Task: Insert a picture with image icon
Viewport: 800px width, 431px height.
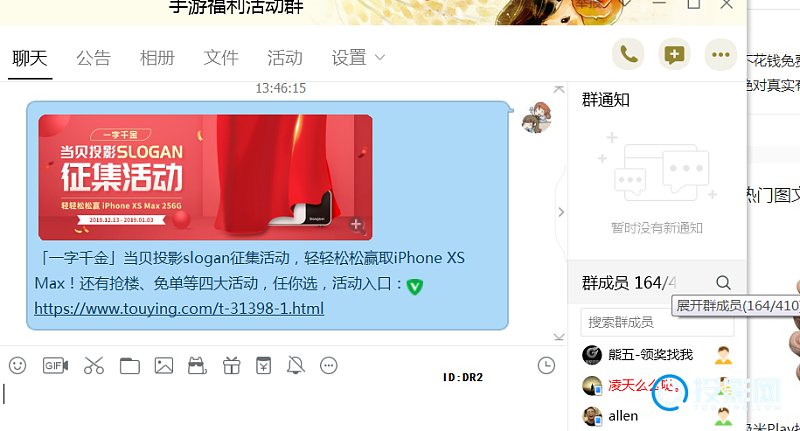Action: 164,366
